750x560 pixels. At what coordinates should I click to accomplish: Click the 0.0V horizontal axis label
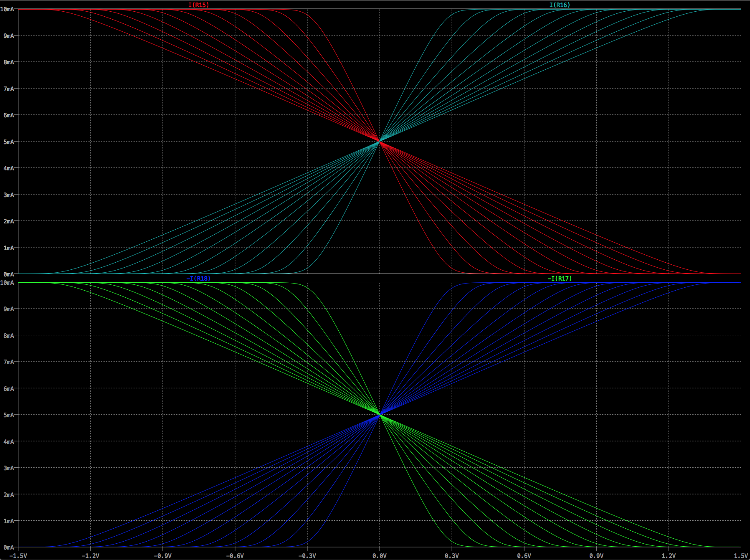(380, 556)
